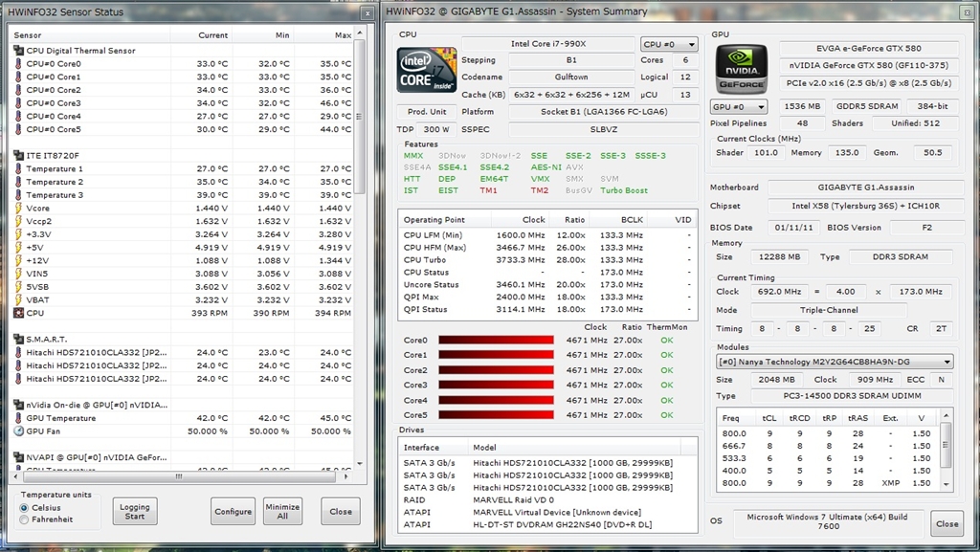Click the Intel Core i7 logo
980x552 pixels.
coord(426,70)
